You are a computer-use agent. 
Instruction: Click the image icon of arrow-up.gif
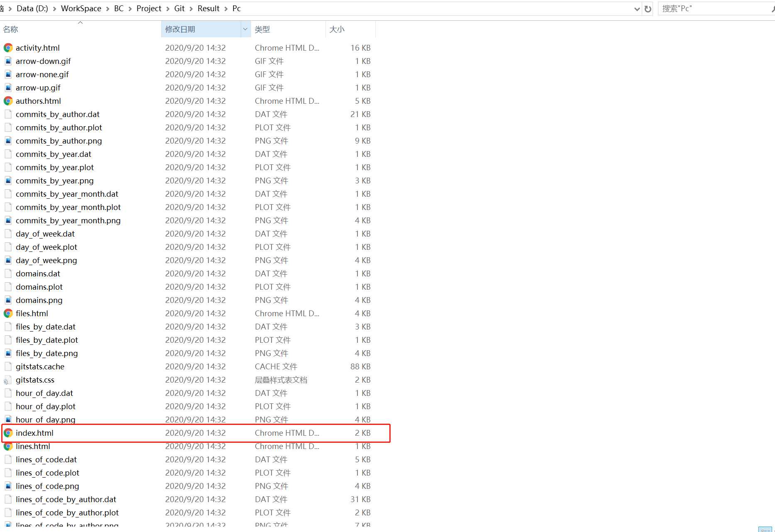coord(8,88)
